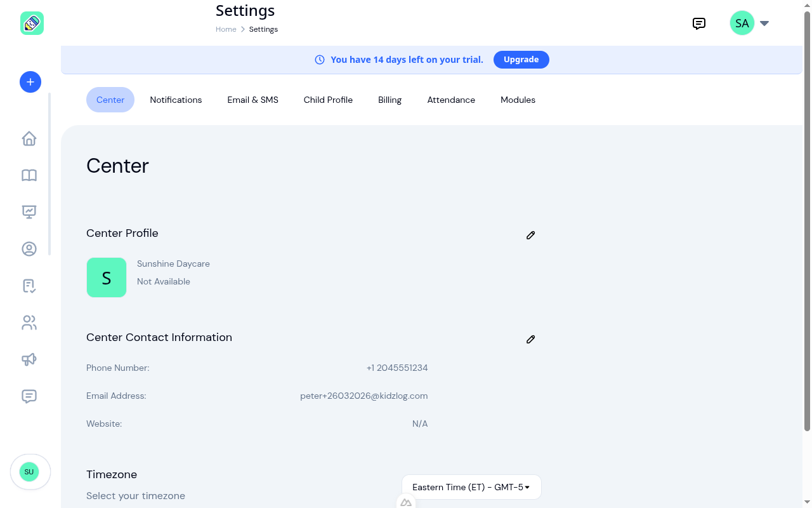Open messages icon in top header
Viewport: 812px width, 508px height.
click(699, 23)
